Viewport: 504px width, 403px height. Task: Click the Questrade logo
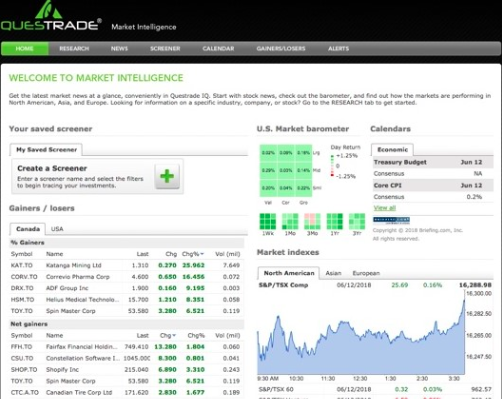pos(51,16)
